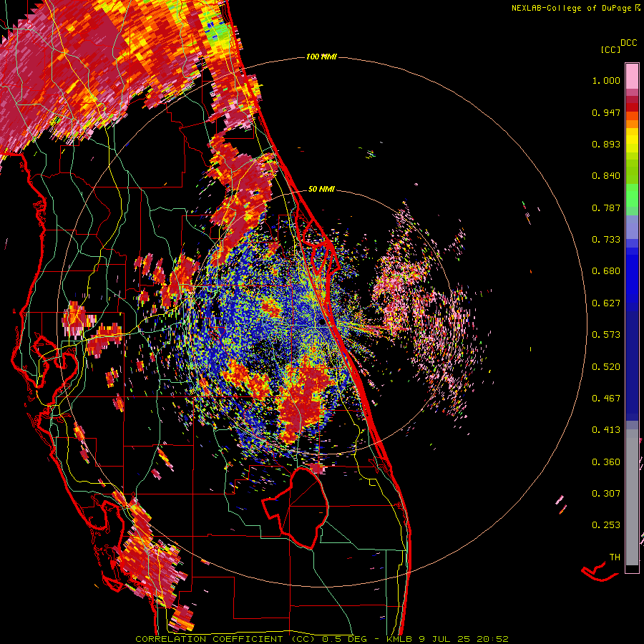
Task: Click the 0.360 scale value
Action: 606,462
